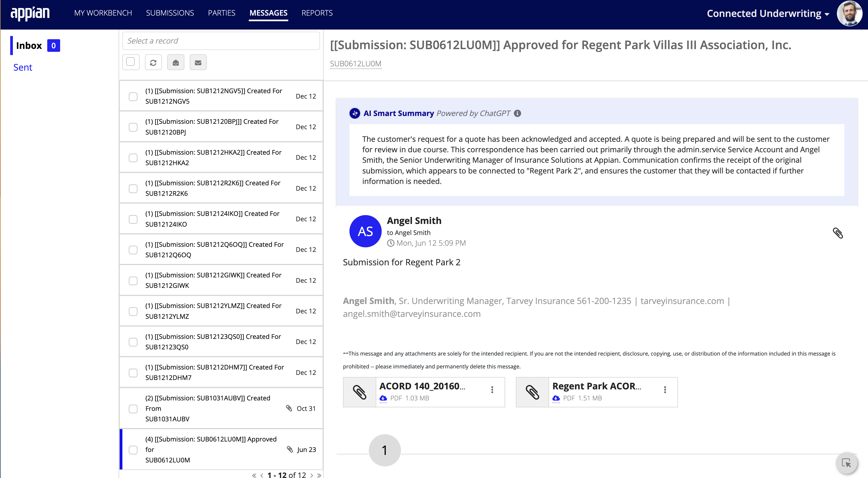Click the refresh messages icon
This screenshot has height=478, width=868.
coord(153,62)
